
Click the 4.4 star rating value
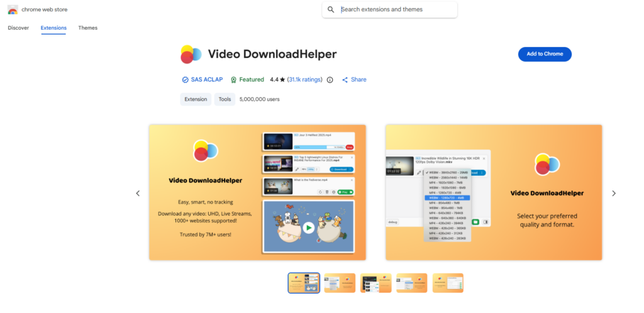tap(277, 80)
